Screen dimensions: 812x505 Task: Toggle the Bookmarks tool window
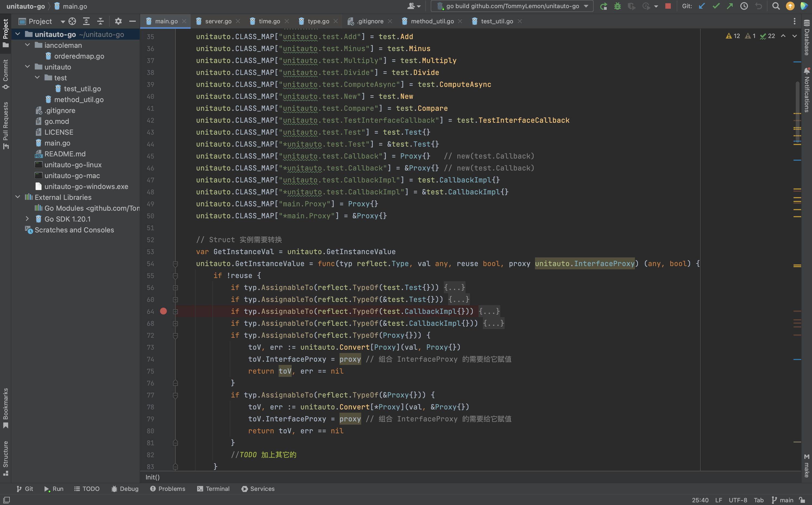tap(5, 408)
